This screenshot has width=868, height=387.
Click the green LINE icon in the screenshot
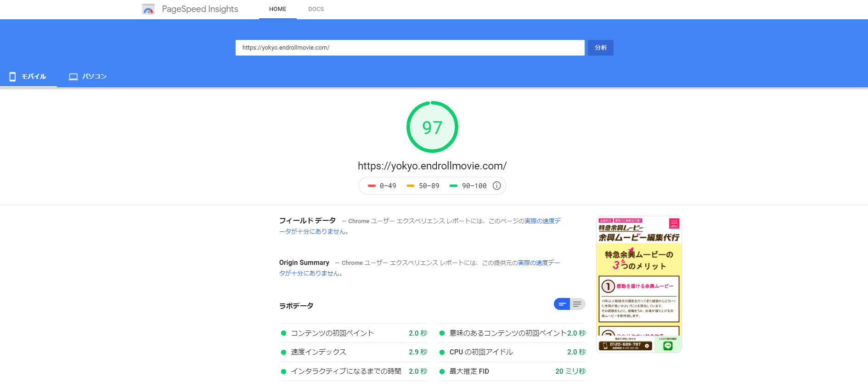(x=668, y=346)
